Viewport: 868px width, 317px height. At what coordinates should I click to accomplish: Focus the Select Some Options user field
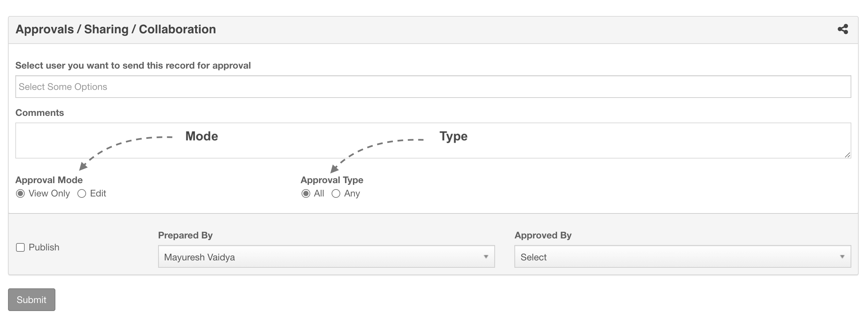click(433, 87)
